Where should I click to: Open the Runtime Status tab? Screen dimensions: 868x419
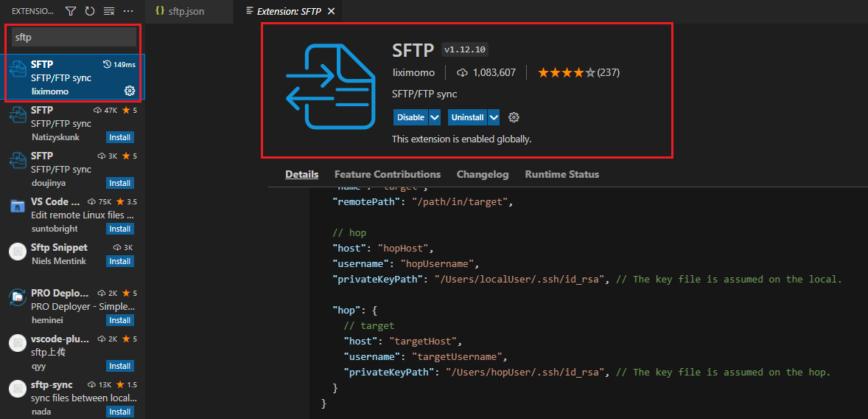[562, 174]
